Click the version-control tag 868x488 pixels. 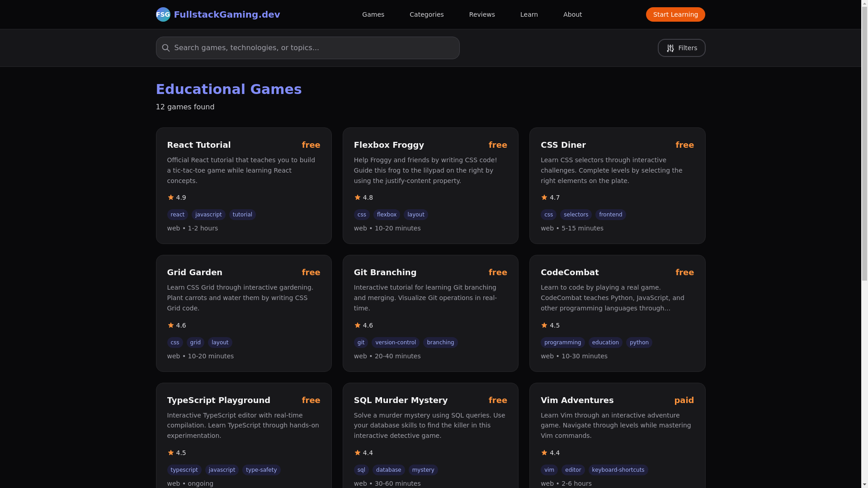pos(396,343)
